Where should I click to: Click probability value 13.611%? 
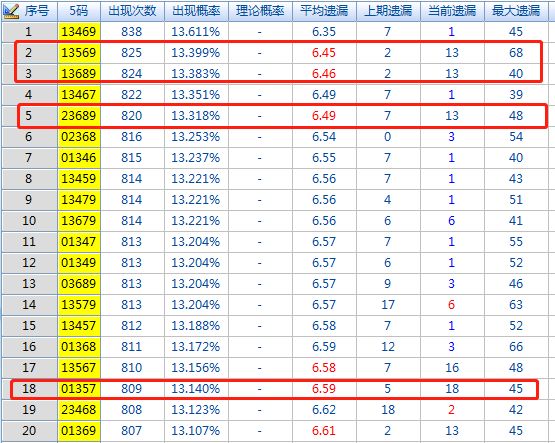point(196,32)
